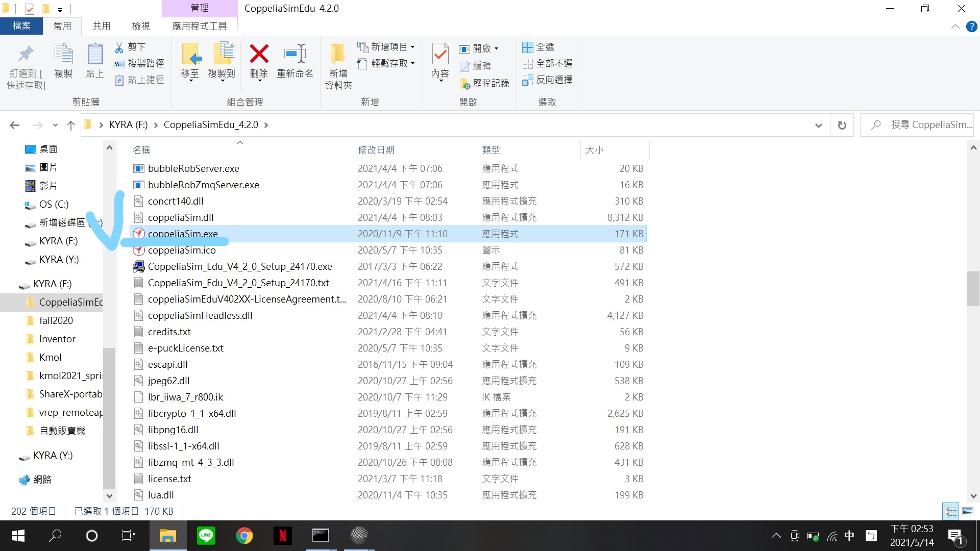980x551 pixels.
Task: Go back to the previous folder
Action: click(15, 125)
